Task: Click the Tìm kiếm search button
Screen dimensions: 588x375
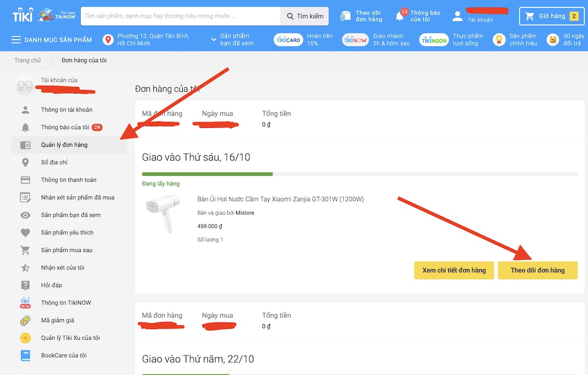Action: tap(304, 16)
